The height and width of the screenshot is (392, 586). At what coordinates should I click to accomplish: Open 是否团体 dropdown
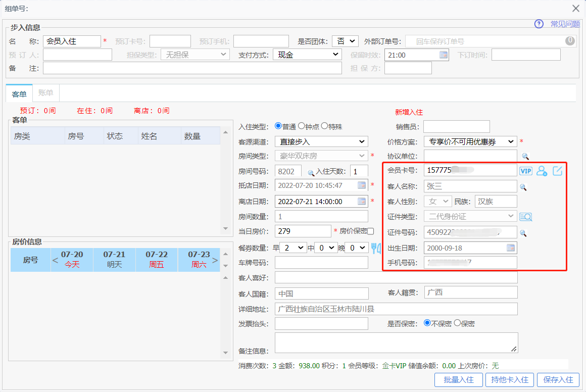coord(346,41)
